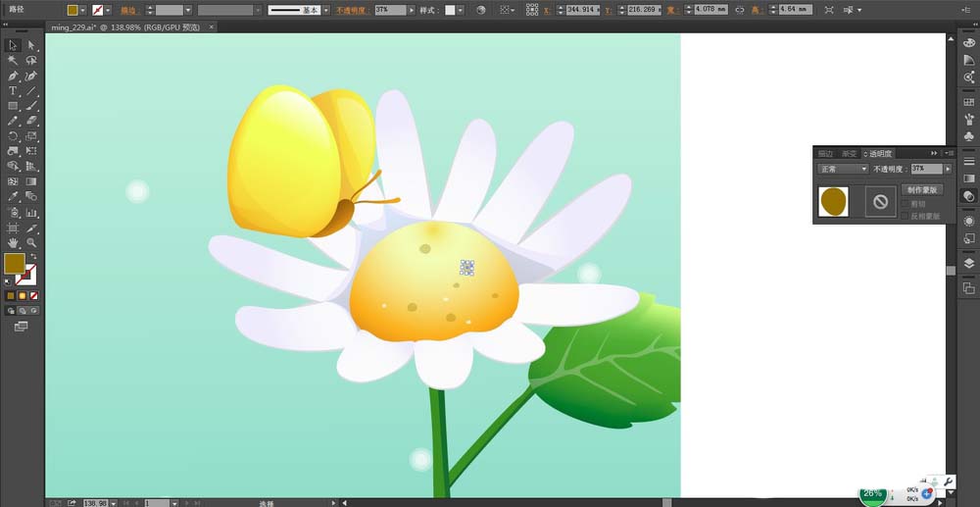Select the Rectangle tool
Viewport: 980px width, 507px height.
pos(13,106)
